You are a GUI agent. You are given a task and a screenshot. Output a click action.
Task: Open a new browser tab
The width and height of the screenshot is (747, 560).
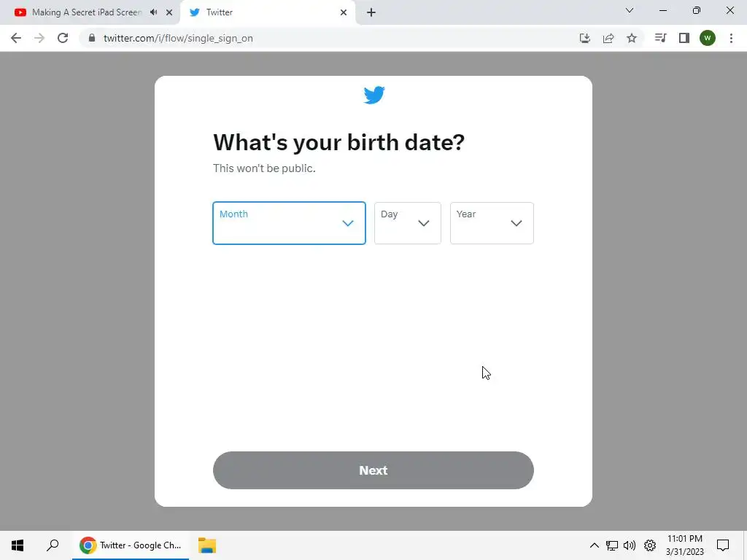[x=371, y=12]
